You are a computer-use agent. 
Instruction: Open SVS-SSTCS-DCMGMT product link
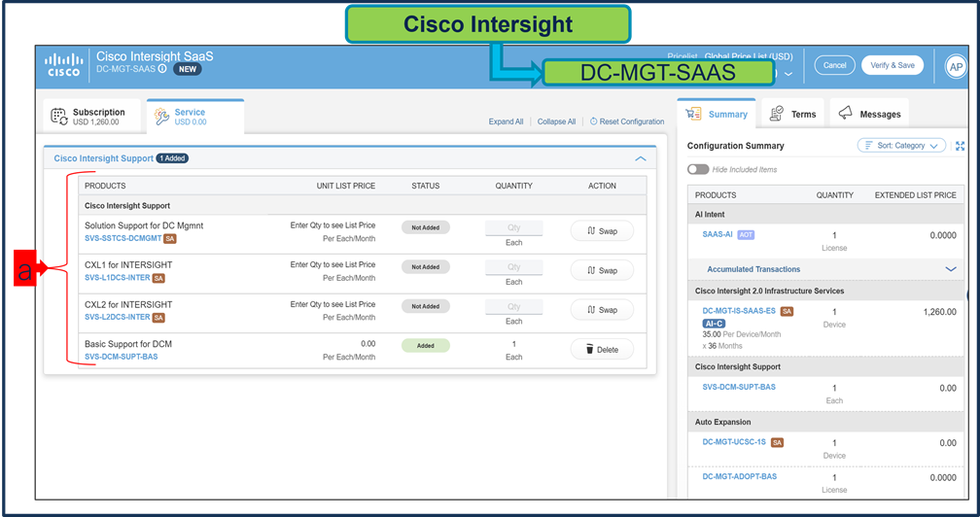123,238
